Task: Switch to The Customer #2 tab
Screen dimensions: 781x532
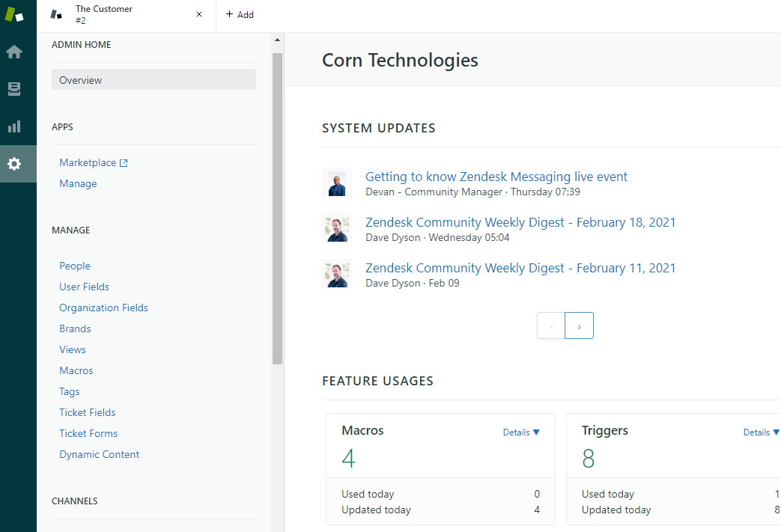Action: coord(120,14)
